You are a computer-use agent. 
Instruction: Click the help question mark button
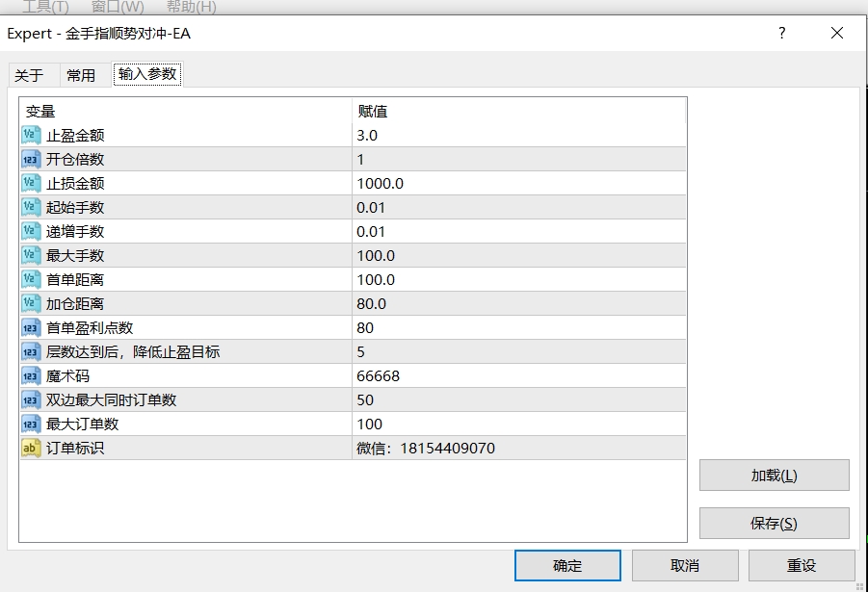coord(781,34)
